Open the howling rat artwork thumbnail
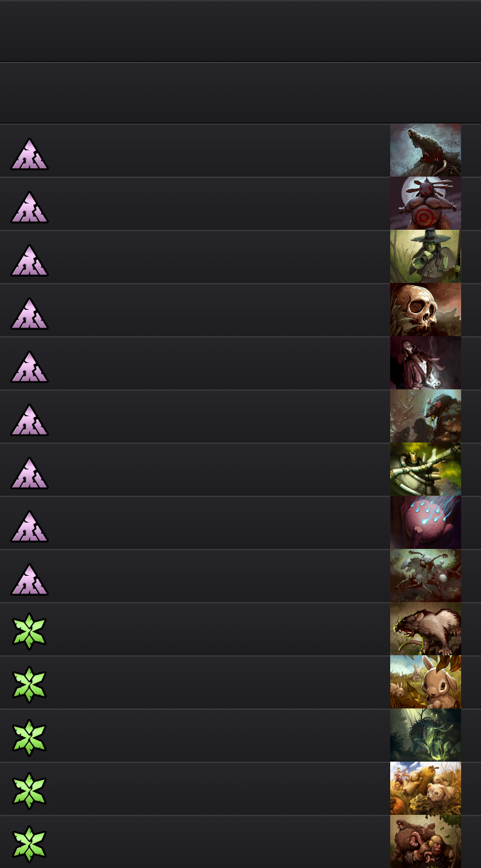This screenshot has height=868, width=481. [426, 150]
